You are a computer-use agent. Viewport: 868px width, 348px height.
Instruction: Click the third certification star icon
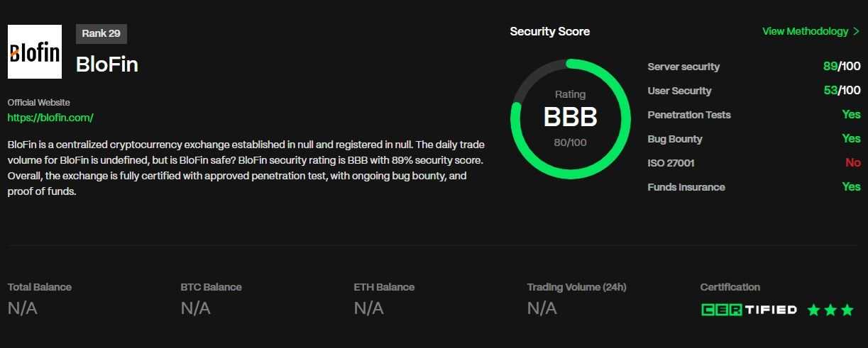[x=847, y=310]
